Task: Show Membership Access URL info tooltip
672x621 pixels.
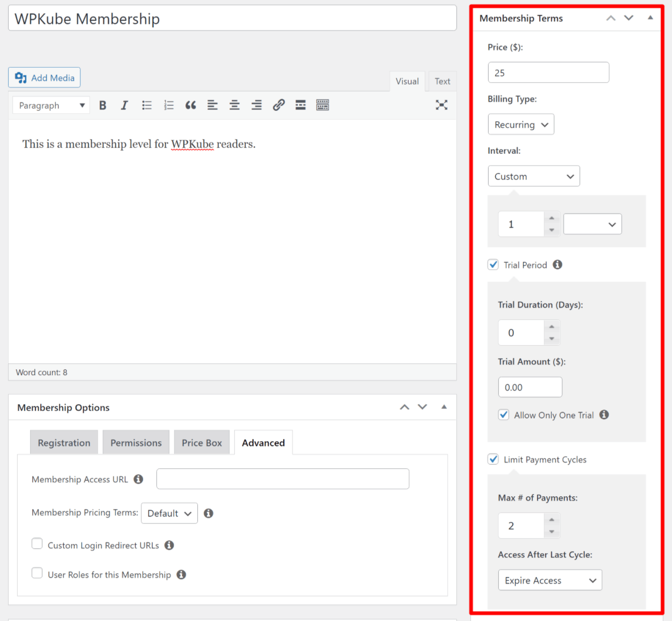Action: click(138, 479)
